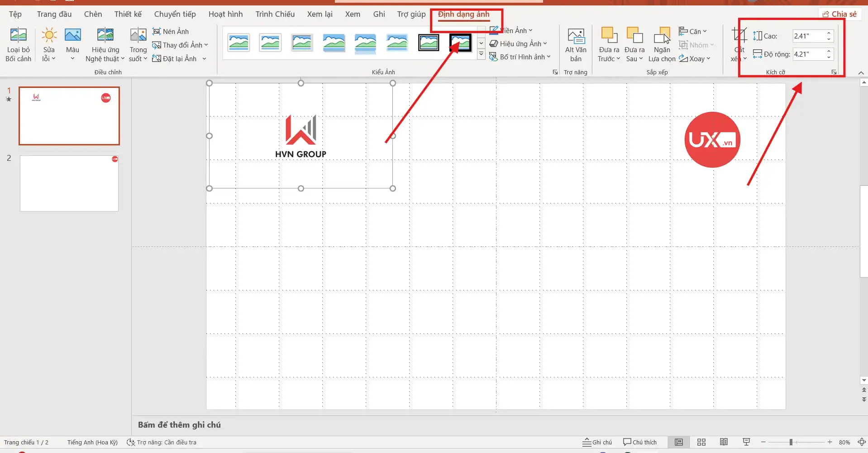Select the Alt Văn bản icon
The width and height of the screenshot is (868, 453).
tap(576, 37)
